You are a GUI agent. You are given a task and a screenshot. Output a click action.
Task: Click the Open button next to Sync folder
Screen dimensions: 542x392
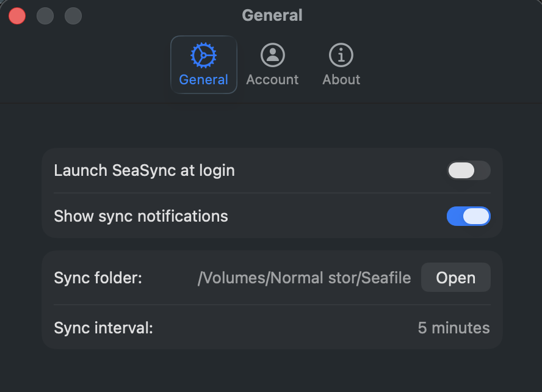(455, 277)
